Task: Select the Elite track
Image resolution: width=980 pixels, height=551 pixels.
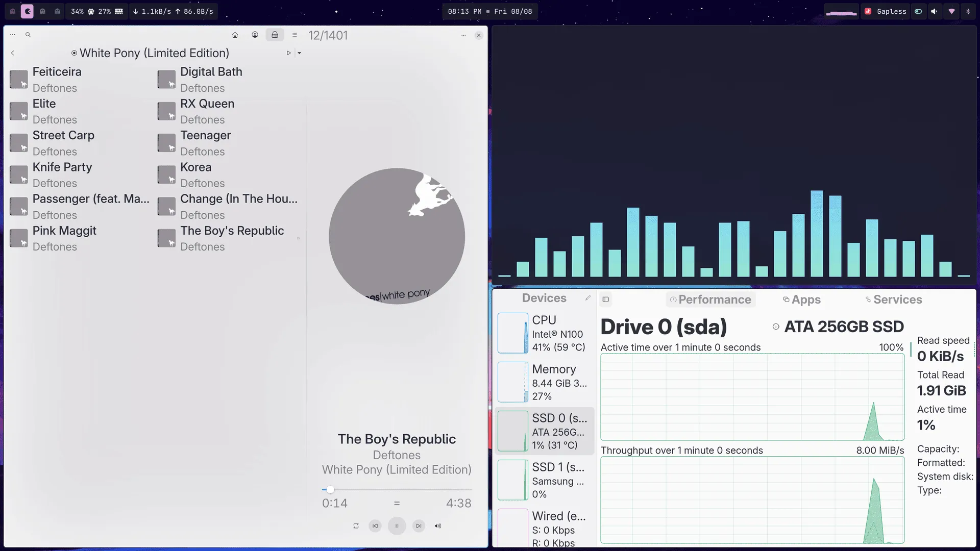Action: (80, 111)
